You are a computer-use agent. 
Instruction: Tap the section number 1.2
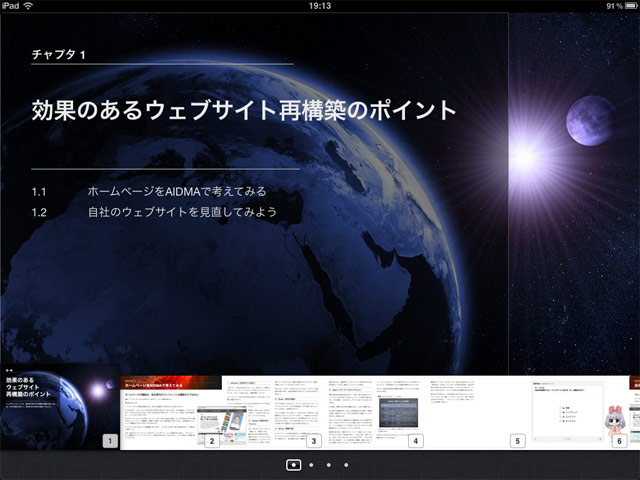(39, 212)
